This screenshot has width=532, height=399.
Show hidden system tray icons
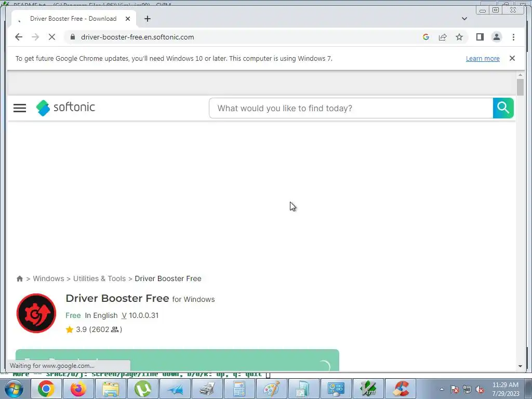442,389
